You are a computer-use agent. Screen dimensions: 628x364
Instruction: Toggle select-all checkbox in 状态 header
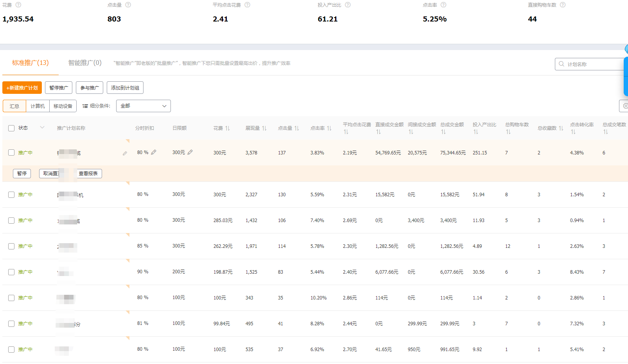click(11, 128)
